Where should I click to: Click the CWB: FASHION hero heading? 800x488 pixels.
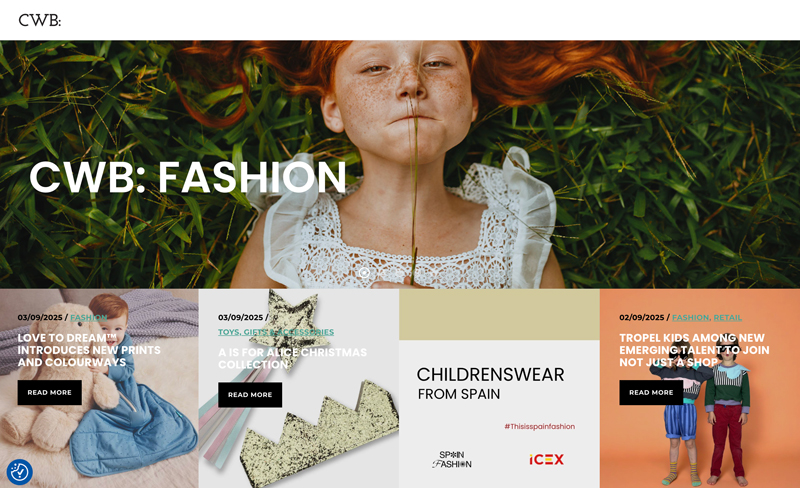pos(188,177)
